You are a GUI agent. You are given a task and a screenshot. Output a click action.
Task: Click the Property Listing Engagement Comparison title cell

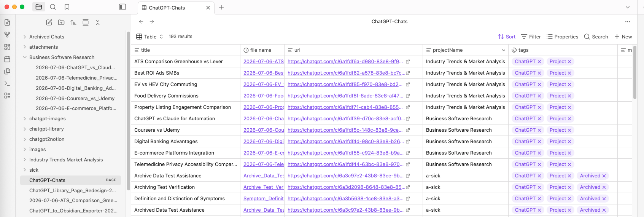186,107
